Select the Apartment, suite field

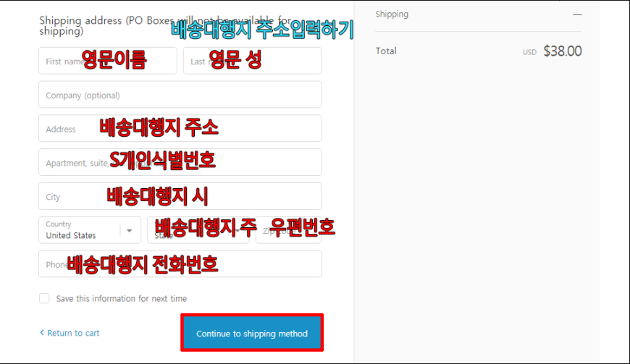180,162
